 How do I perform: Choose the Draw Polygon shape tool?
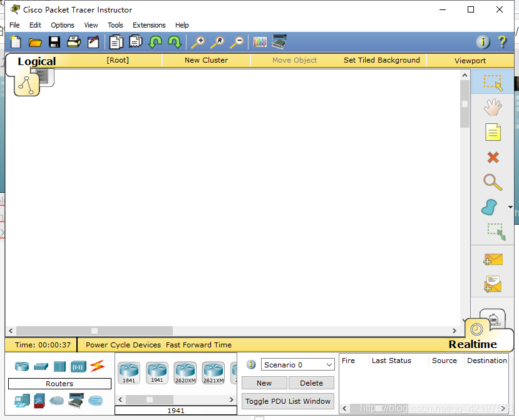coord(490,207)
